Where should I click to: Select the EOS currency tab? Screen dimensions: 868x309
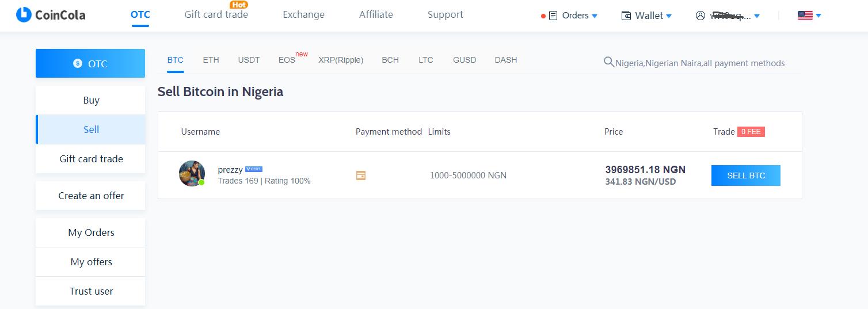click(287, 60)
